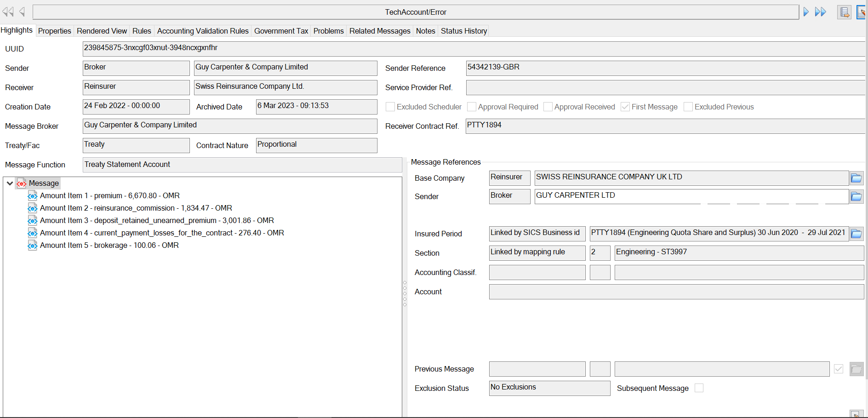Click inside the Sender Reference field
This screenshot has width=868, height=418.
pos(552,67)
